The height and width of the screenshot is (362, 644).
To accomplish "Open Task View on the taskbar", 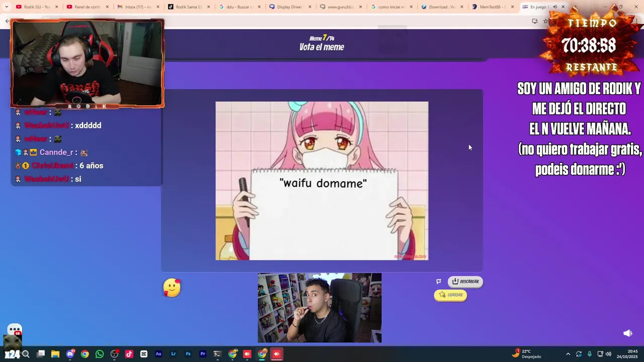I will (x=41, y=354).
